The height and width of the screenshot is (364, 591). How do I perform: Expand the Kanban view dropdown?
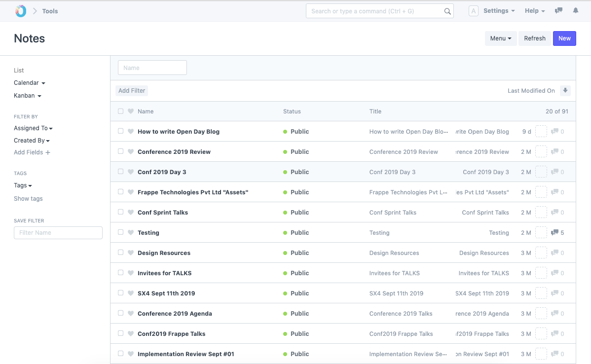pyautogui.click(x=28, y=96)
